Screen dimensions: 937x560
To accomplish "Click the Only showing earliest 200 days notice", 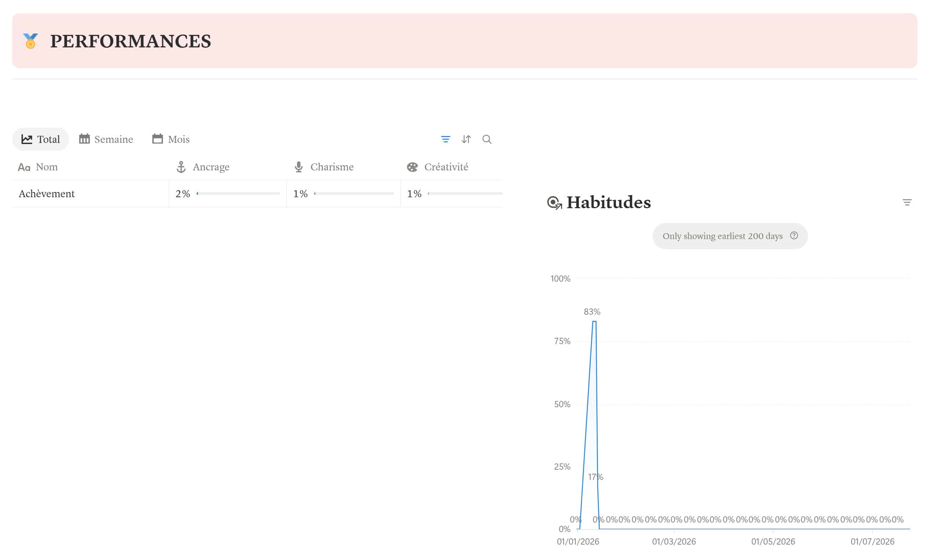I will pyautogui.click(x=730, y=236).
